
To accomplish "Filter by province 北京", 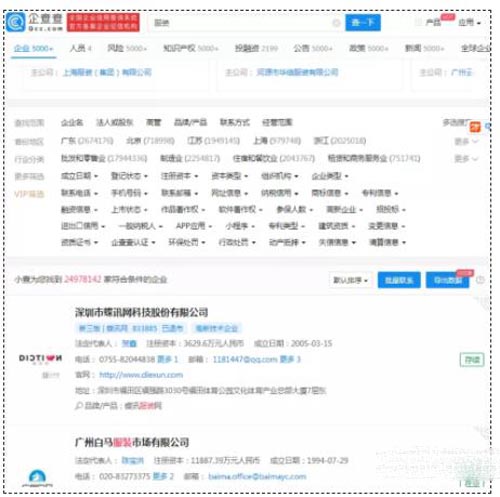I will 150,141.
